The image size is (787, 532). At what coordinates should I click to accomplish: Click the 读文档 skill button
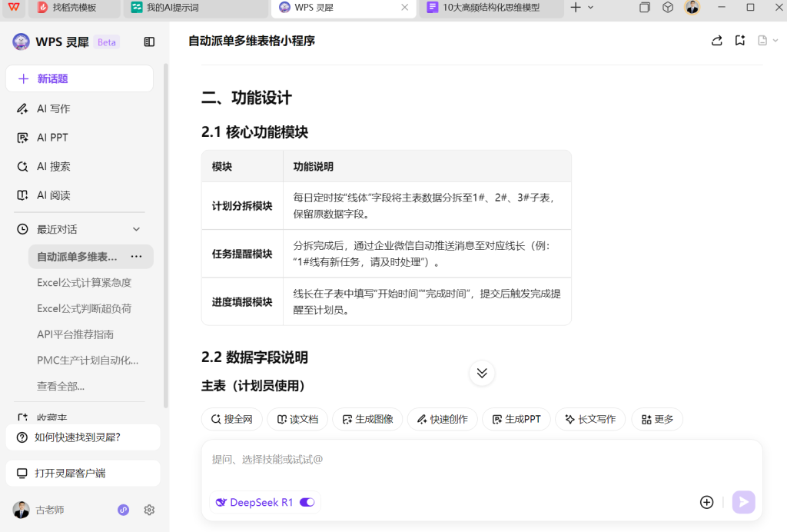pos(297,419)
